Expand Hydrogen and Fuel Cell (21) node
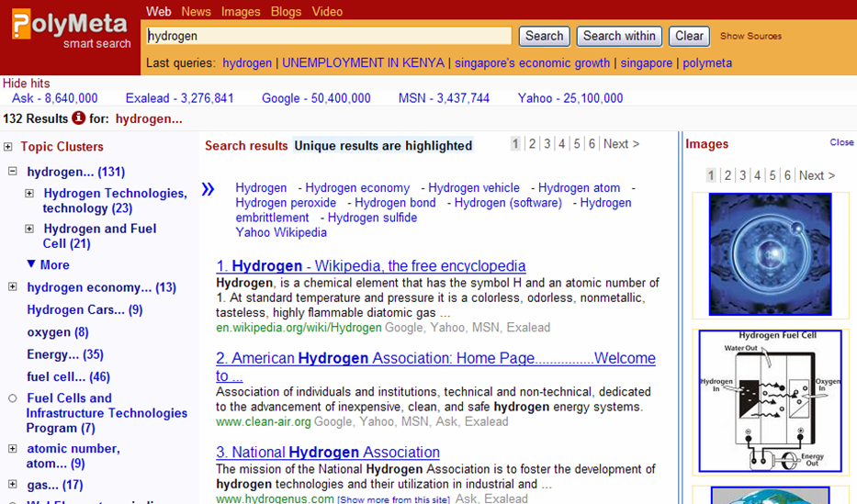This screenshot has width=857, height=504. [x=29, y=229]
